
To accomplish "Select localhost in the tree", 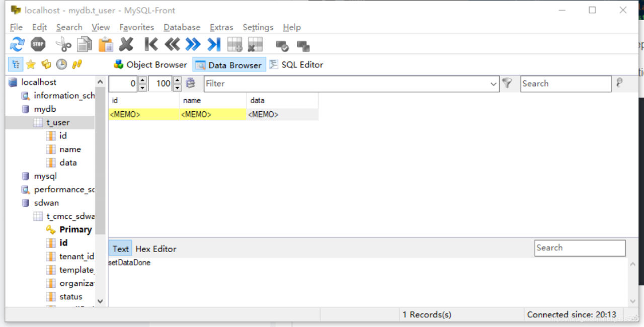I will 39,82.
